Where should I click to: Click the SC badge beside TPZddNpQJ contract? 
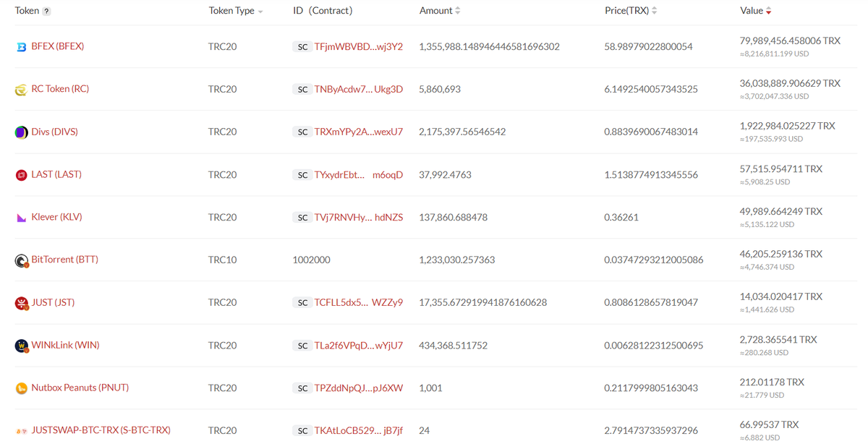click(x=302, y=388)
